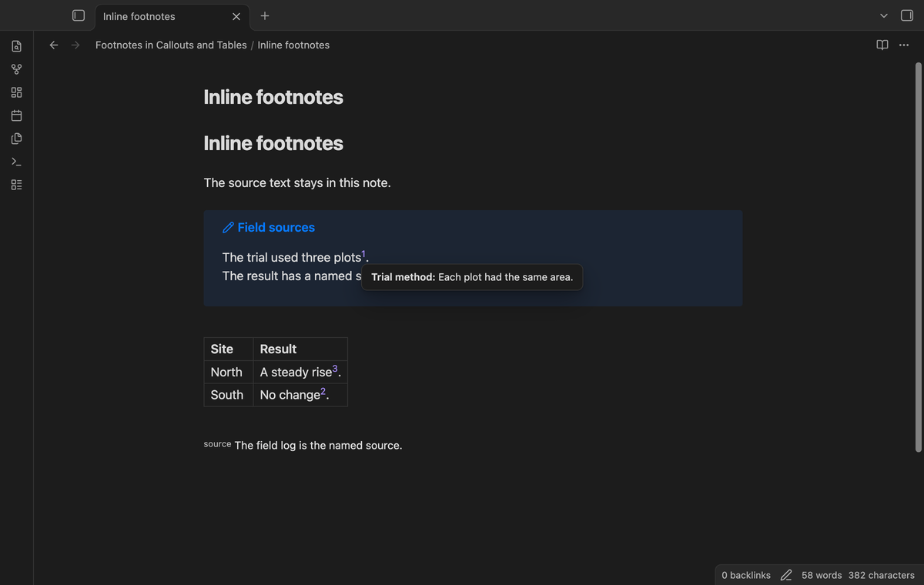Click the inline note title heading
The image size is (924, 585).
pos(273,97)
